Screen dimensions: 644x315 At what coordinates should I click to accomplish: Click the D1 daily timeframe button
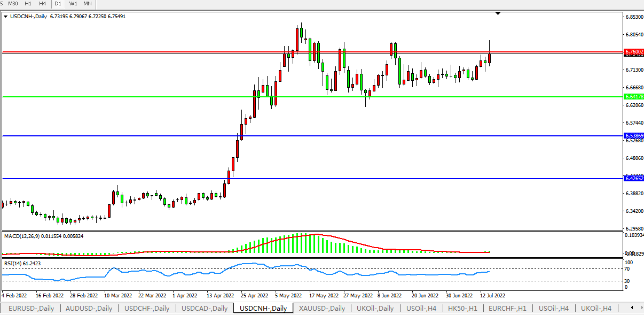pyautogui.click(x=58, y=4)
